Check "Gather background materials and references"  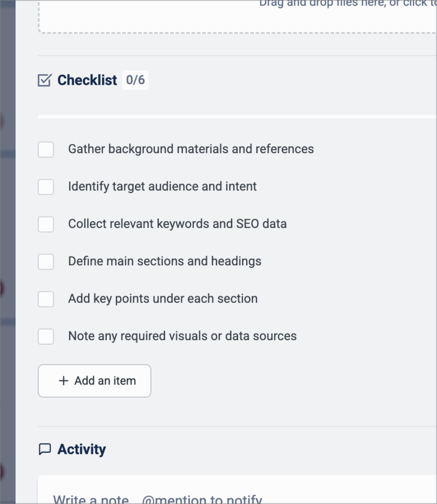[45, 149]
